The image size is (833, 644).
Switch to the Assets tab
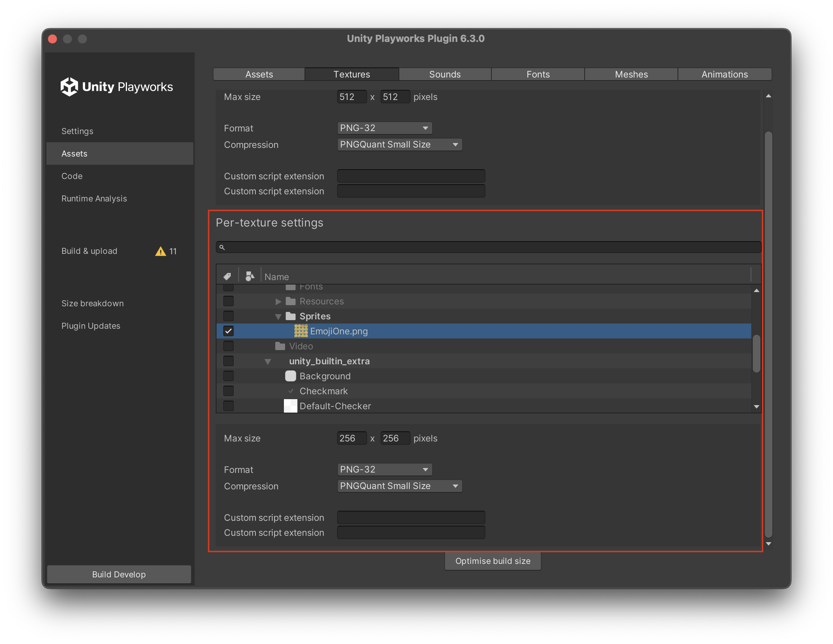coord(259,75)
